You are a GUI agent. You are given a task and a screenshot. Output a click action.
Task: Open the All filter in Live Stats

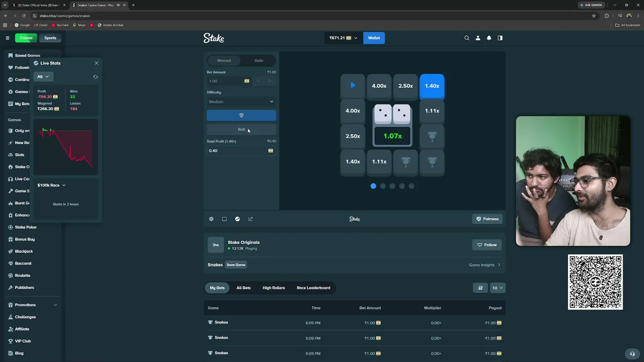point(42,76)
